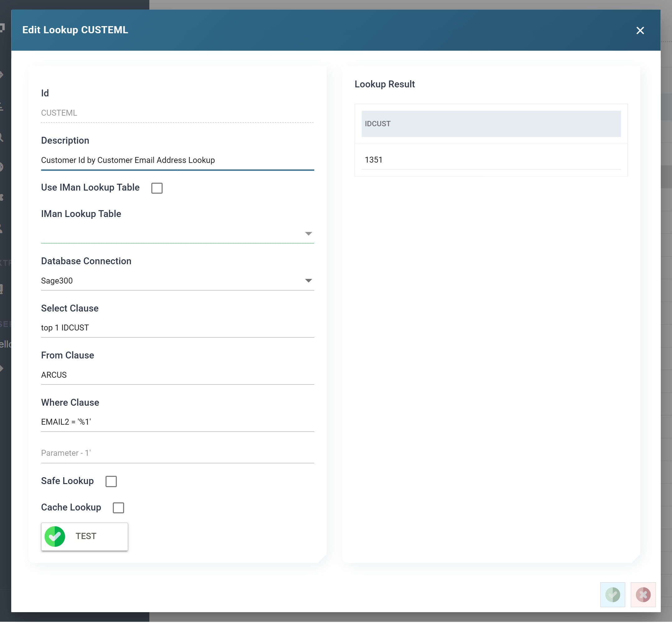This screenshot has height=623, width=672.
Task: Click the CUSTEML Id field
Action: point(177,113)
